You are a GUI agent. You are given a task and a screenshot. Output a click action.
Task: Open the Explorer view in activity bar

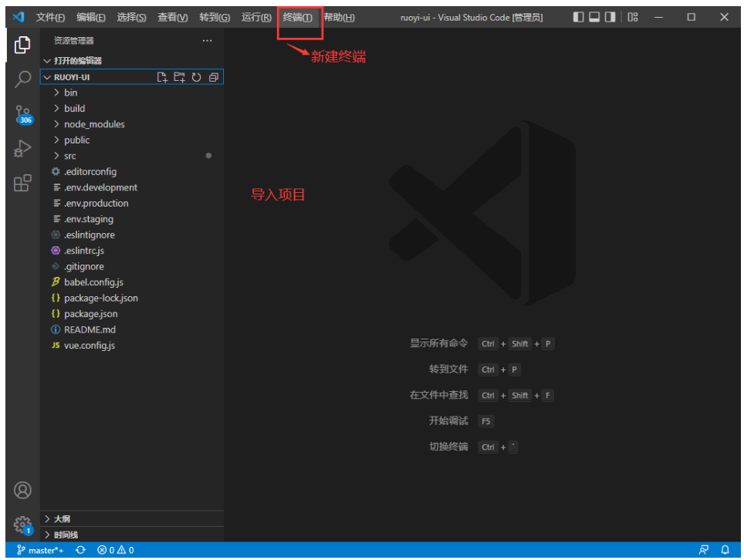pyautogui.click(x=22, y=45)
